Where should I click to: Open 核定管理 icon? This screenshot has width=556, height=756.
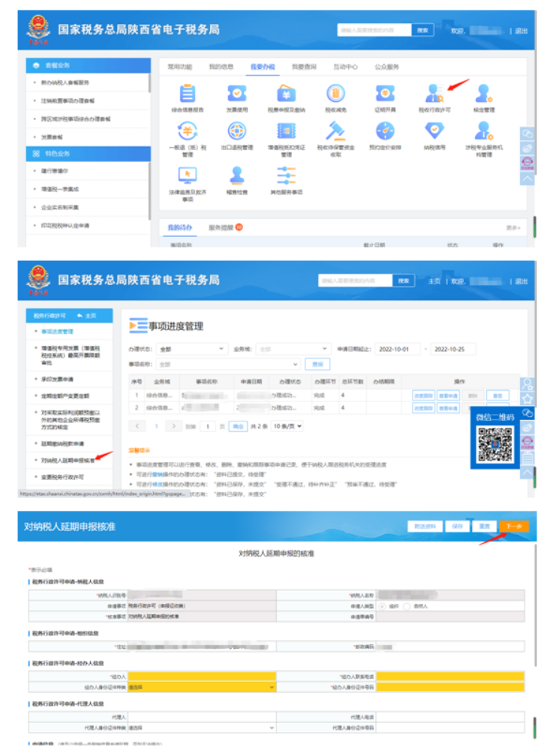coord(484,94)
